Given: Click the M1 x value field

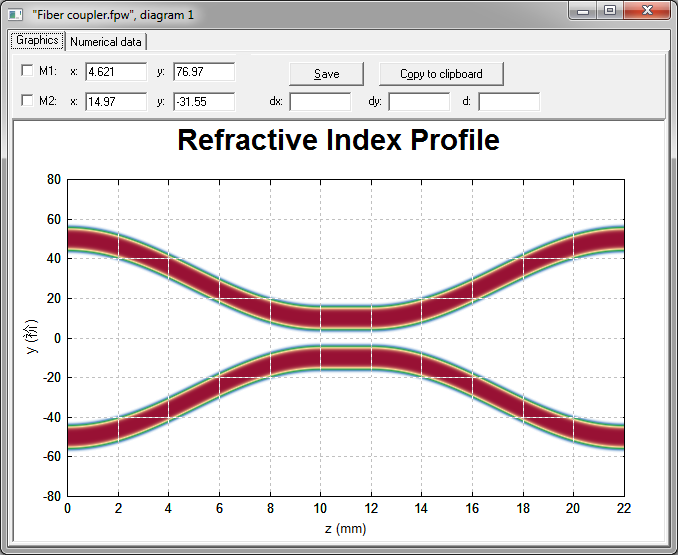Looking at the screenshot, I should [x=116, y=72].
